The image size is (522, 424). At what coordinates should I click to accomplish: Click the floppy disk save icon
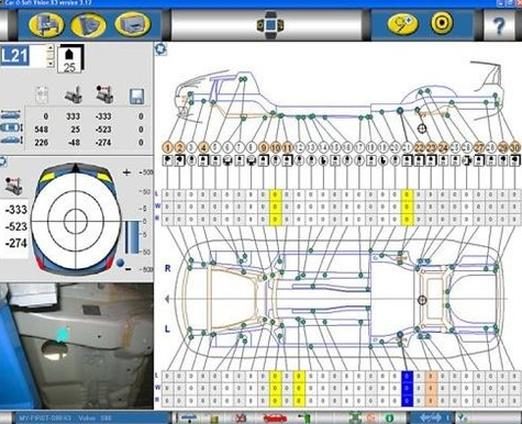click(137, 96)
